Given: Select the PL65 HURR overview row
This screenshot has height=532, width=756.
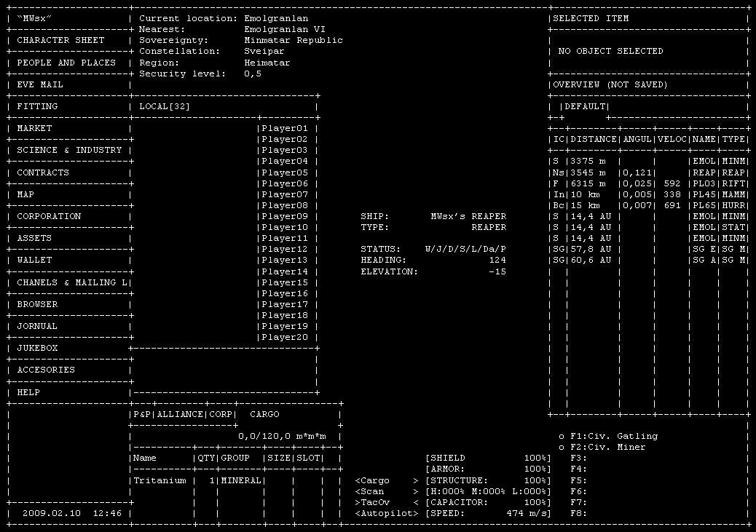Looking at the screenshot, I should click(x=649, y=205).
